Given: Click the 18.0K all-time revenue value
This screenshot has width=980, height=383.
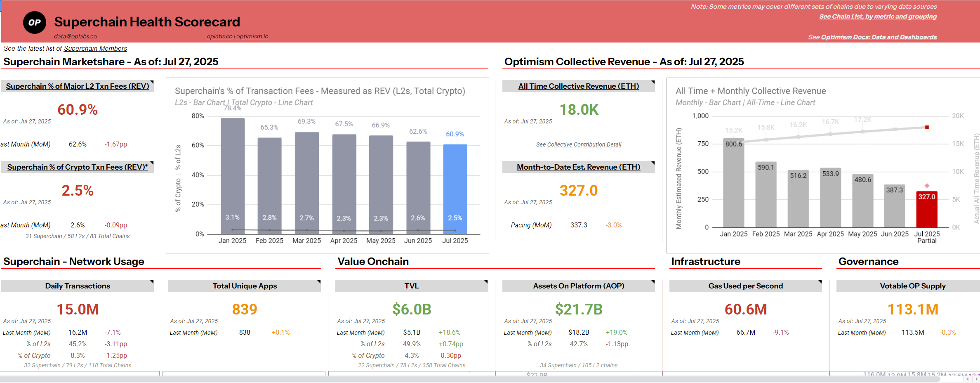Looking at the screenshot, I should pyautogui.click(x=579, y=109).
